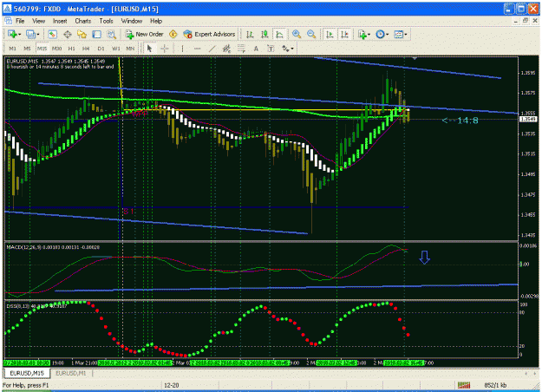The image size is (542, 392).
Task: Select the text 'A' drawing tool
Action: point(256,49)
